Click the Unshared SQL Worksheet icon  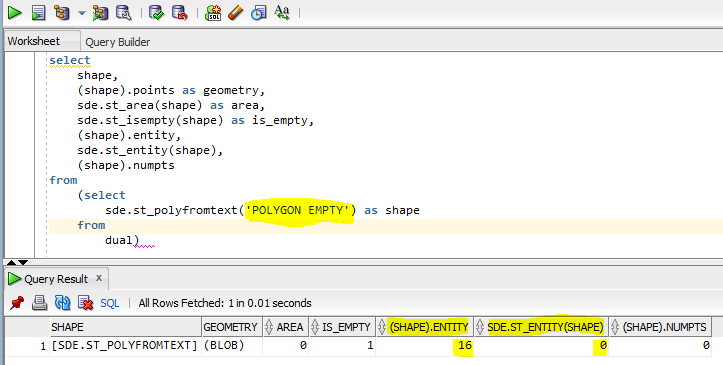point(213,12)
